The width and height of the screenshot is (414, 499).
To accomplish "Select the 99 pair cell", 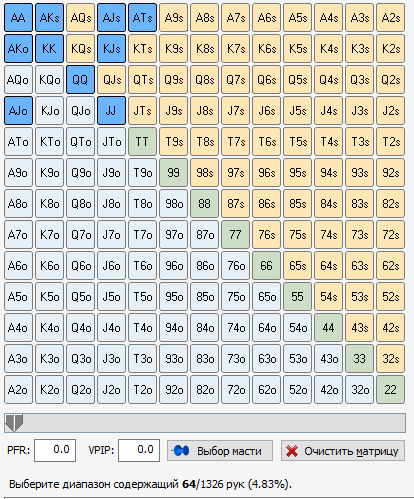I will point(173,173).
